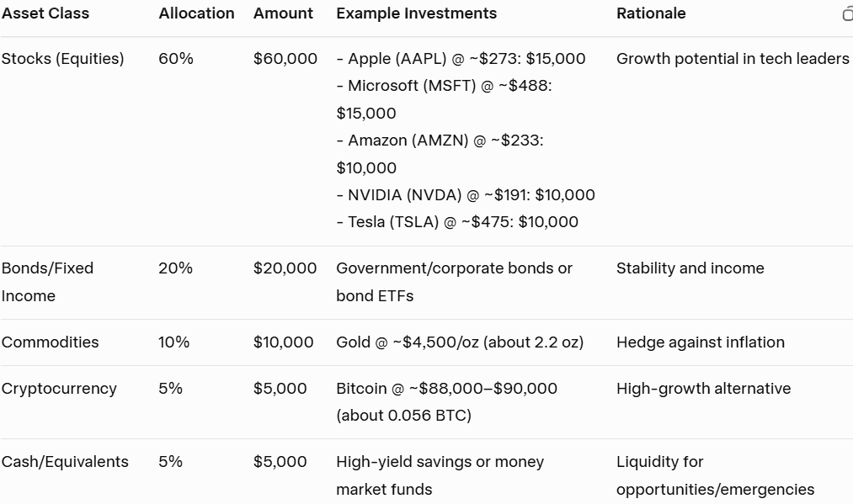Screen dimensions: 853x504
Task: Click the Amount column header
Action: pyautogui.click(x=283, y=13)
